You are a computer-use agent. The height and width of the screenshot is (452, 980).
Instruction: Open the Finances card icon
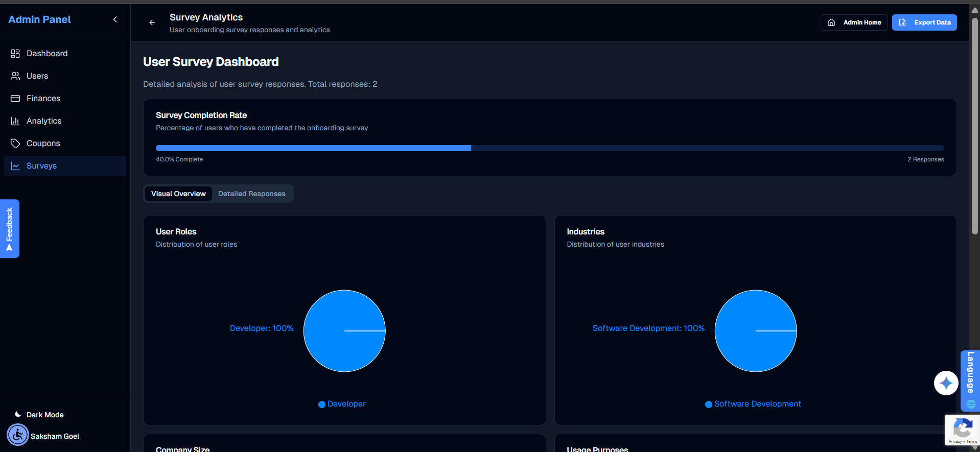pyautogui.click(x=15, y=99)
